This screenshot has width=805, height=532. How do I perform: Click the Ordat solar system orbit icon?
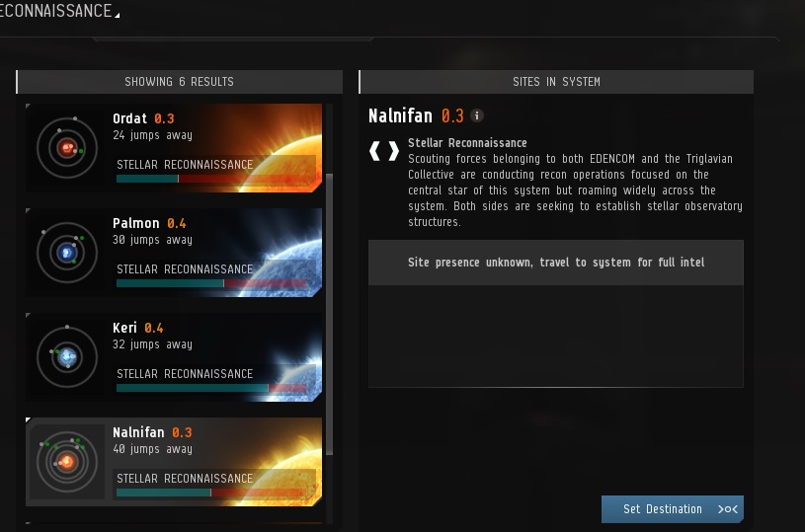(x=67, y=148)
